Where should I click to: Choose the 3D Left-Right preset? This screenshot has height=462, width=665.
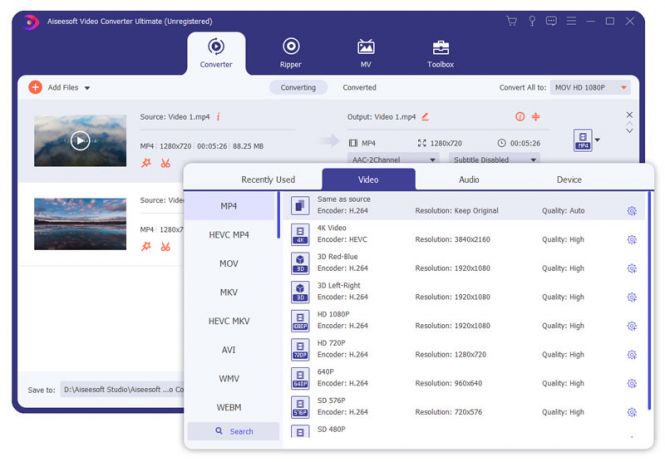tap(464, 291)
